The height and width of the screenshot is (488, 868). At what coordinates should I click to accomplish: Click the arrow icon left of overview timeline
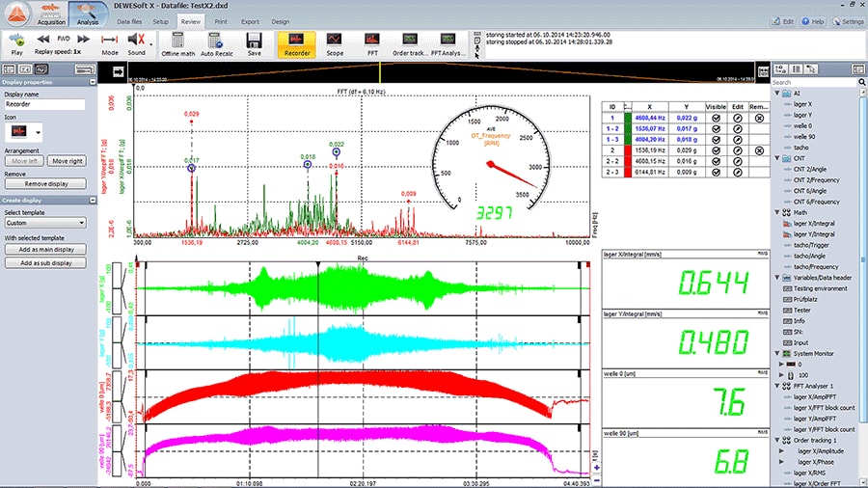pos(119,72)
